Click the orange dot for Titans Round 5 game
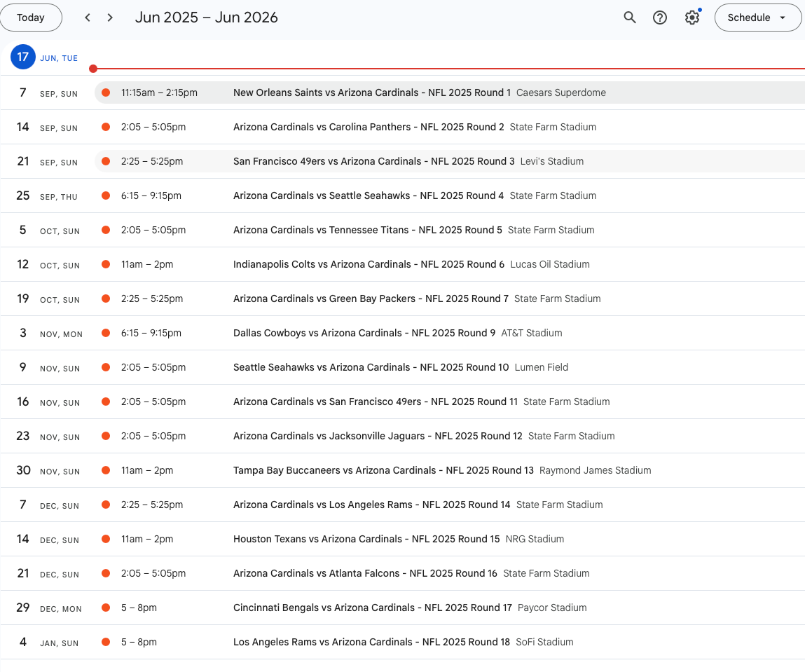The image size is (805, 672). click(x=106, y=230)
